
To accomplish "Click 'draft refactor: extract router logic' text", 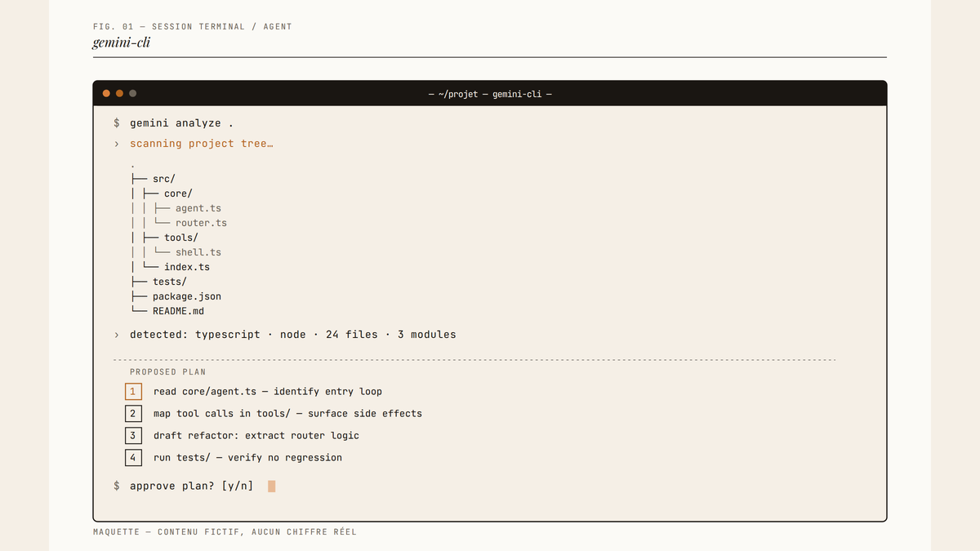I will click(x=256, y=436).
